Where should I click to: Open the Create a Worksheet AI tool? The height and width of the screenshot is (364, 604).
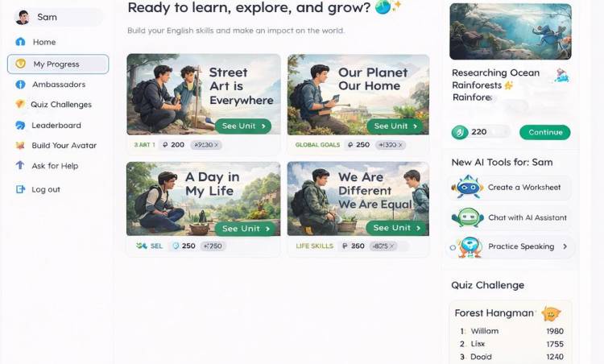pos(510,188)
